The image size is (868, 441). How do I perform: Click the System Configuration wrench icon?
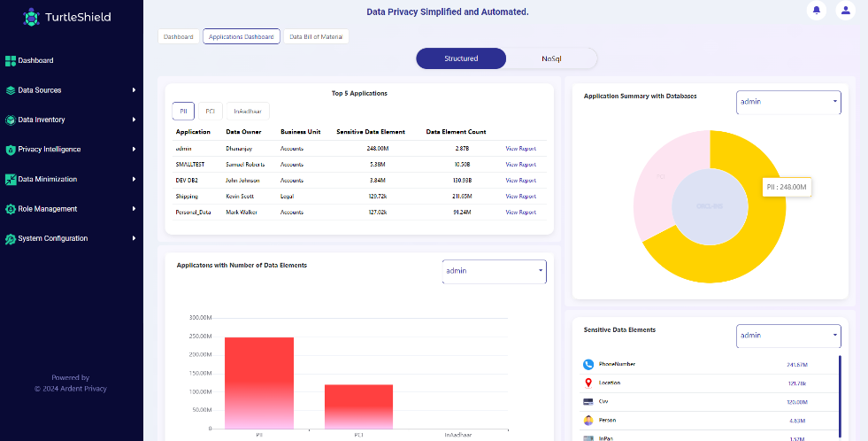click(11, 239)
